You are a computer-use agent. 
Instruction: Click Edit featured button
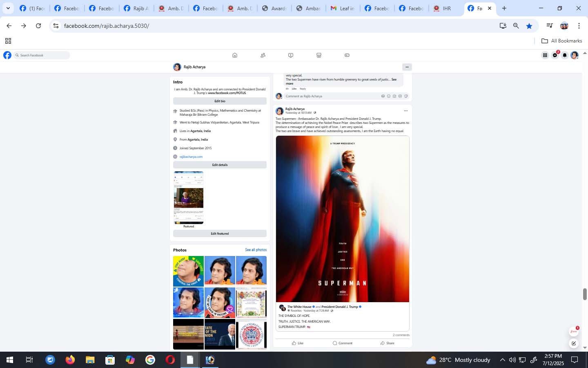tap(220, 233)
